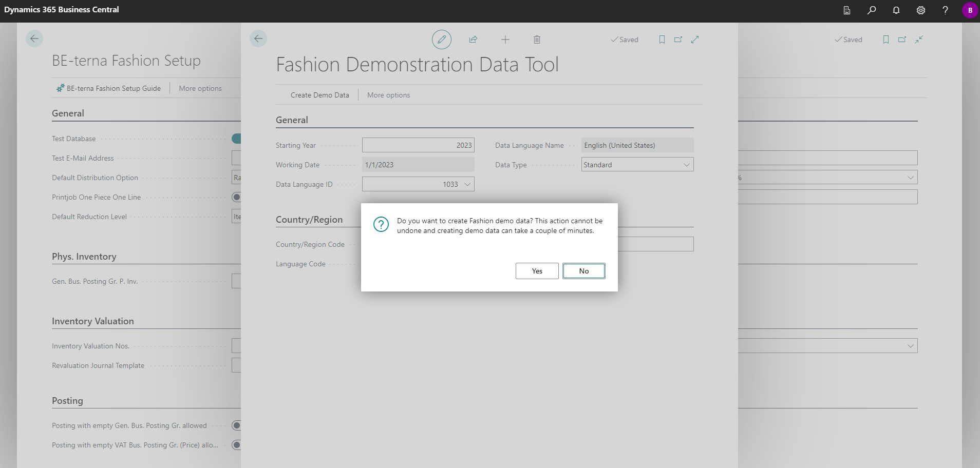This screenshot has height=468, width=980.
Task: Confirm demo data creation with Yes
Action: (537, 270)
